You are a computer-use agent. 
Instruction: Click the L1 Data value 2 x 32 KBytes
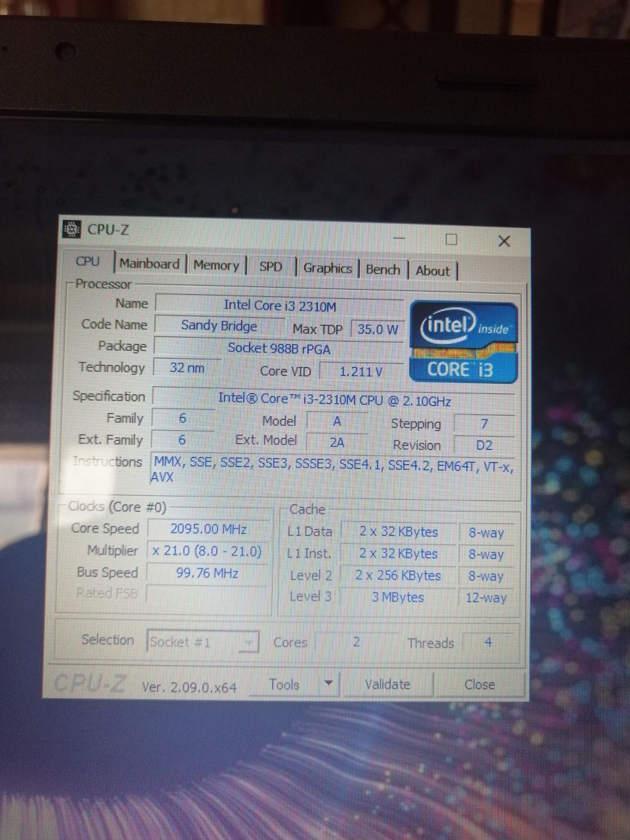point(398,532)
